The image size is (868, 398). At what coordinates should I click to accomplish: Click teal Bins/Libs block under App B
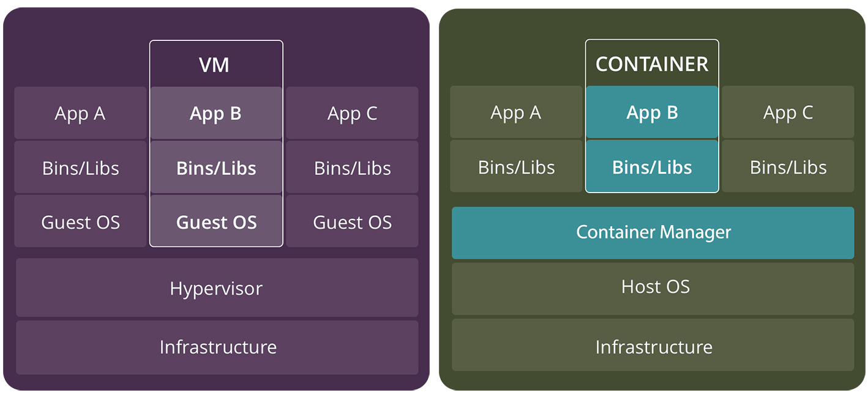pos(651,167)
